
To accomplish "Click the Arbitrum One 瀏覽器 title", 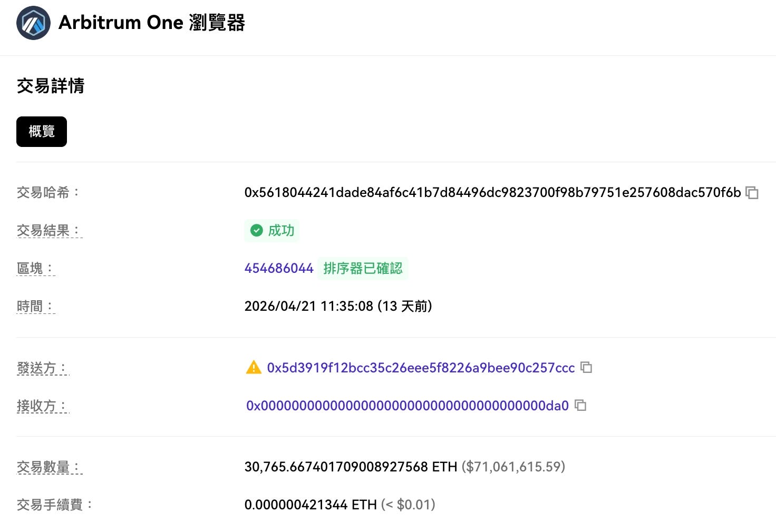I will pos(152,23).
